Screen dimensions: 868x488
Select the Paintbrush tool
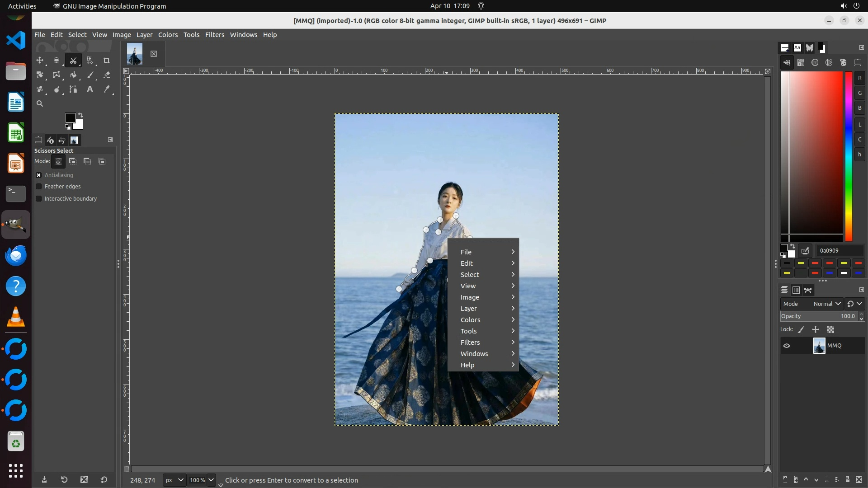pyautogui.click(x=90, y=75)
